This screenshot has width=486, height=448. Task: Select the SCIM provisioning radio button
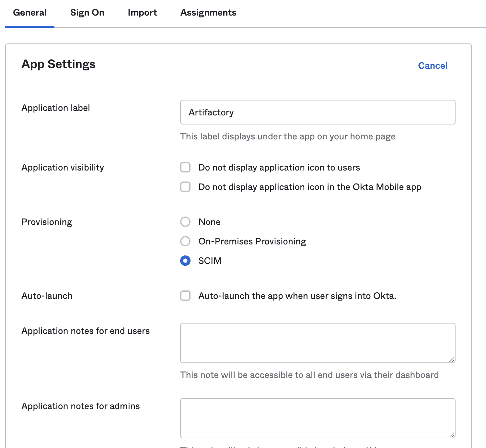[x=185, y=260]
